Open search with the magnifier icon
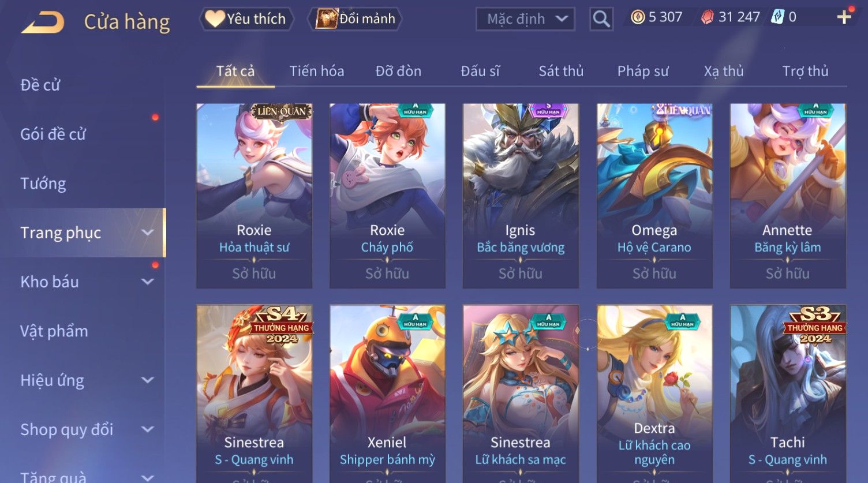 (x=601, y=19)
